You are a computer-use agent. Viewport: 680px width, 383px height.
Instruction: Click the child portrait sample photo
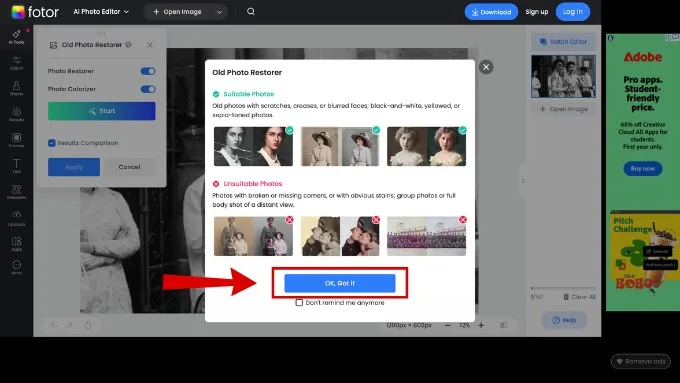point(426,146)
